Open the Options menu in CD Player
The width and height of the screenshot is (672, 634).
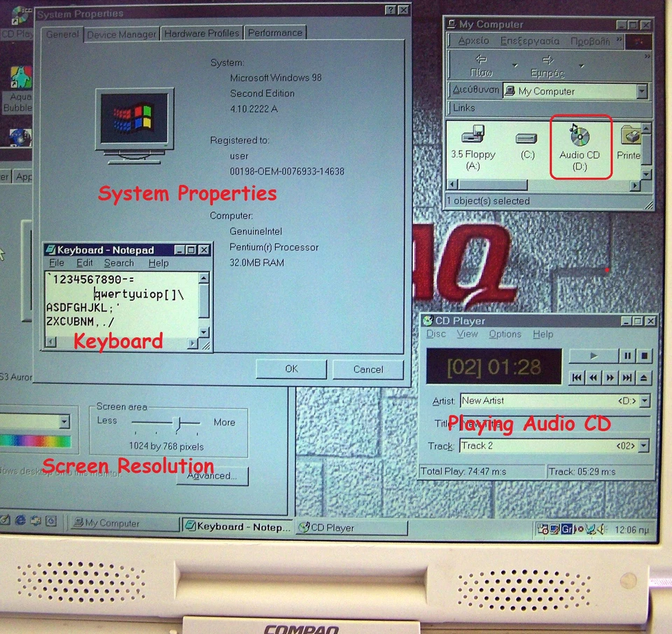point(505,334)
